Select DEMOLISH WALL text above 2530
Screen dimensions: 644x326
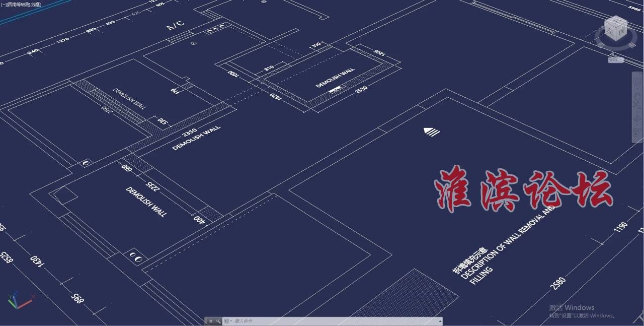[x=336, y=78]
